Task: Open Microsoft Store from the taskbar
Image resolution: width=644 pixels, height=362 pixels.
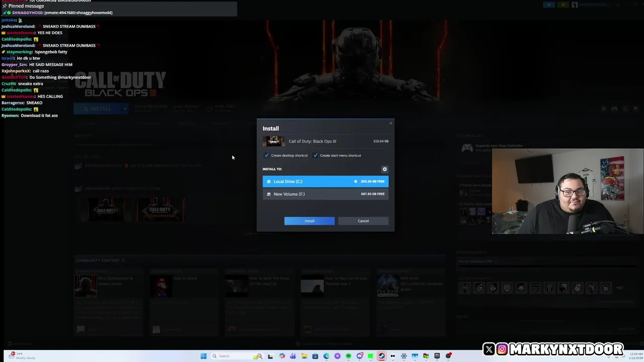Action: (x=315, y=356)
